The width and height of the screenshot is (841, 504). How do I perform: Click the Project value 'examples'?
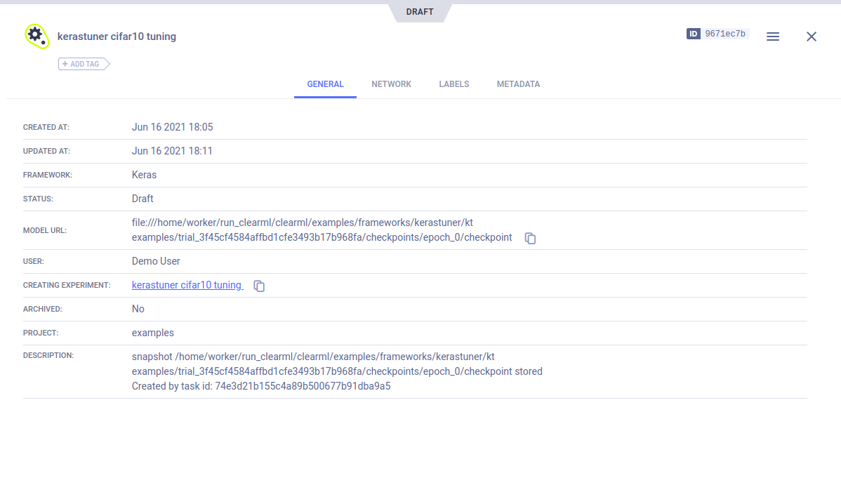click(x=152, y=333)
